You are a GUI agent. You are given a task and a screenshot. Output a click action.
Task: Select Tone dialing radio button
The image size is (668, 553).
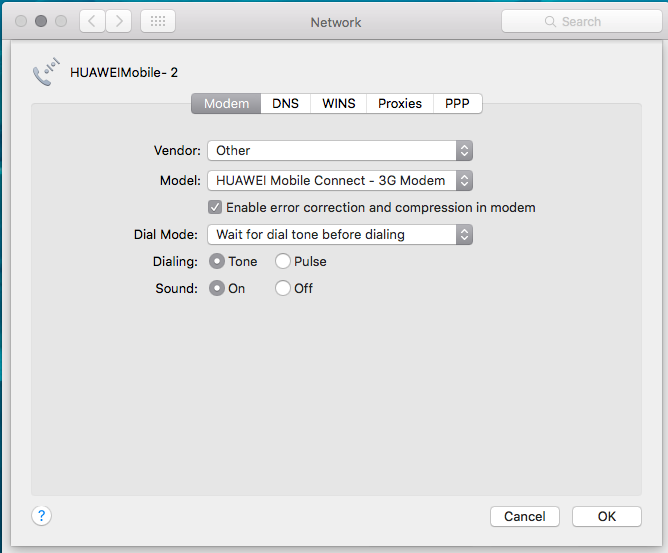(x=217, y=261)
